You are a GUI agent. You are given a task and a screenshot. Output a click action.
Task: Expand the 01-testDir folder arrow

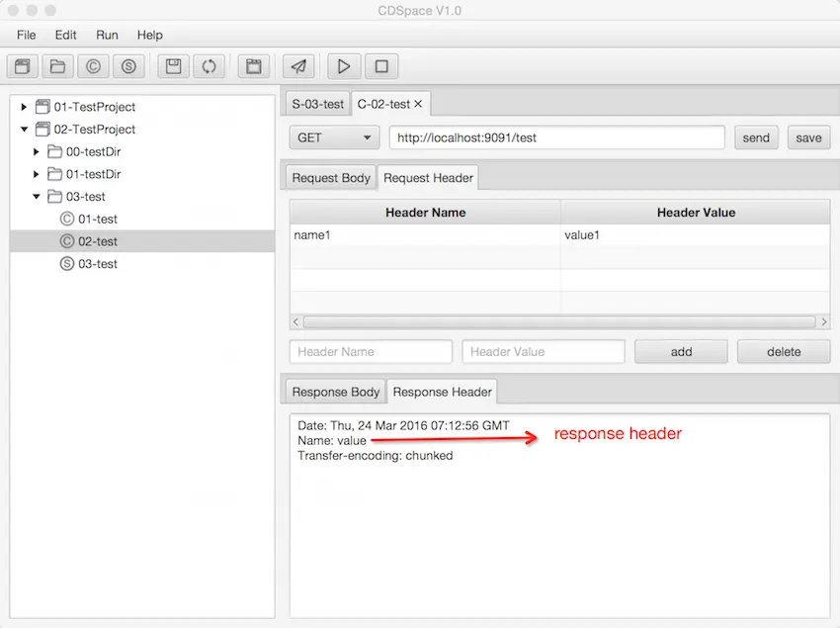pos(36,174)
